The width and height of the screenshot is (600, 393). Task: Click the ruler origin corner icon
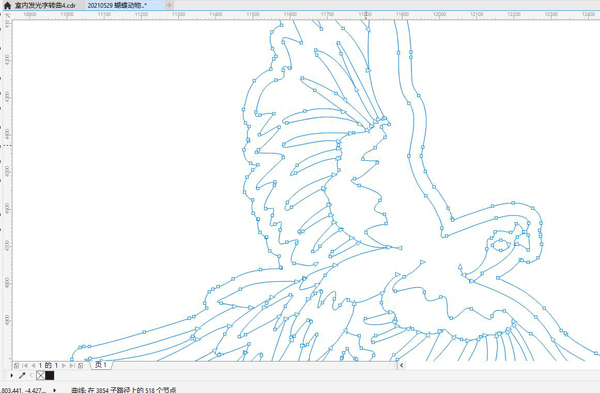tap(8, 15)
